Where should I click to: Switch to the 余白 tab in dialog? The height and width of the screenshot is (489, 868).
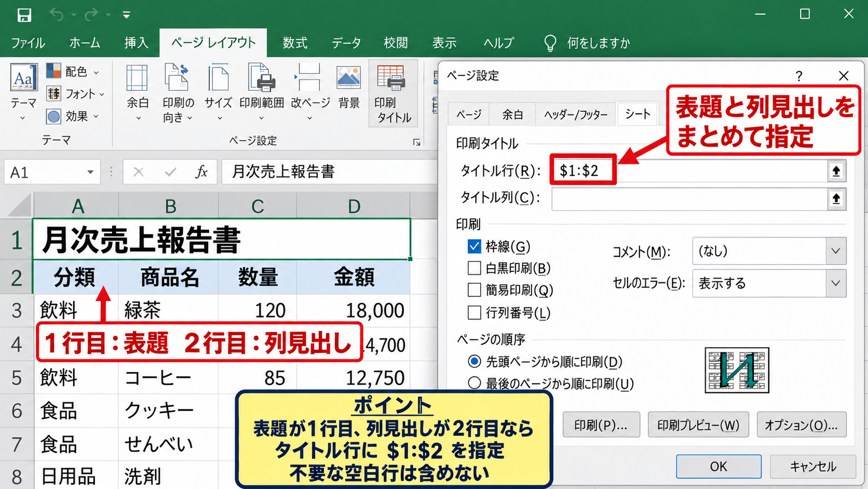[x=512, y=114]
